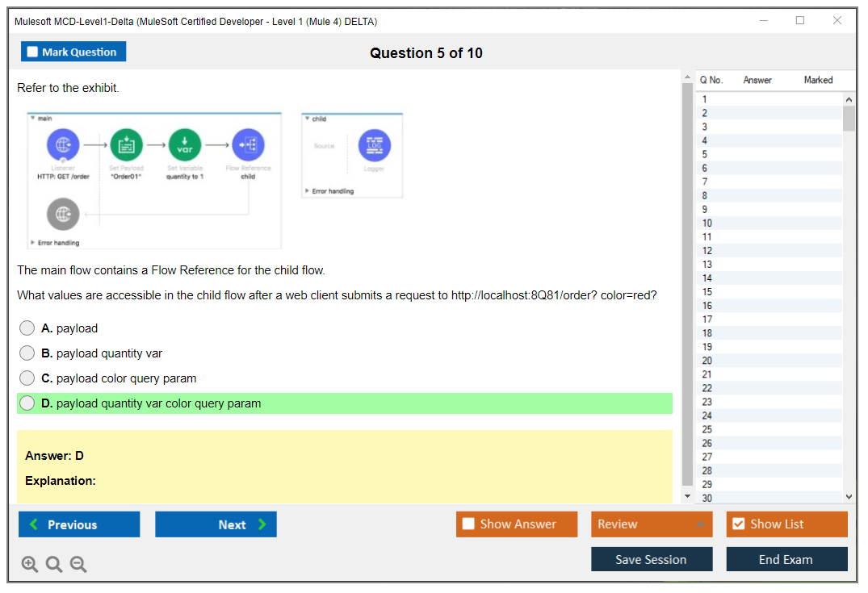
Task: Go to the Next question
Action: pyautogui.click(x=216, y=524)
